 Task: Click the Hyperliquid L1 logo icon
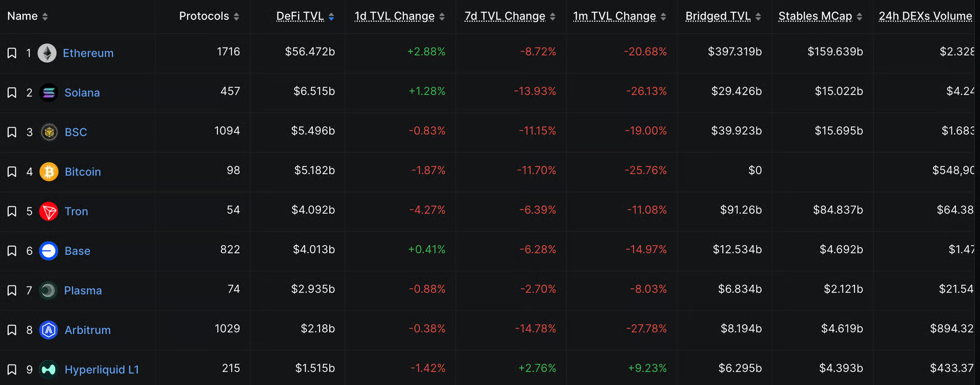point(48,369)
